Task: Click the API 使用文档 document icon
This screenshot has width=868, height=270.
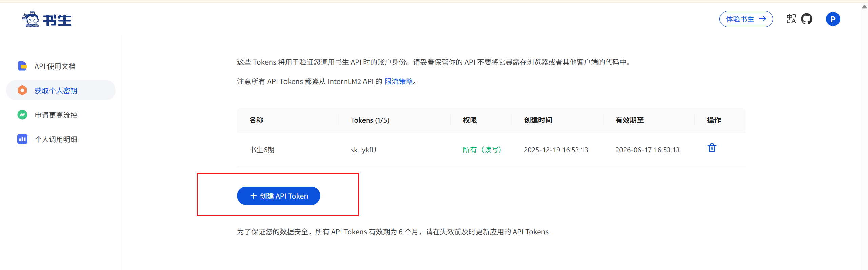Action: pyautogui.click(x=22, y=66)
